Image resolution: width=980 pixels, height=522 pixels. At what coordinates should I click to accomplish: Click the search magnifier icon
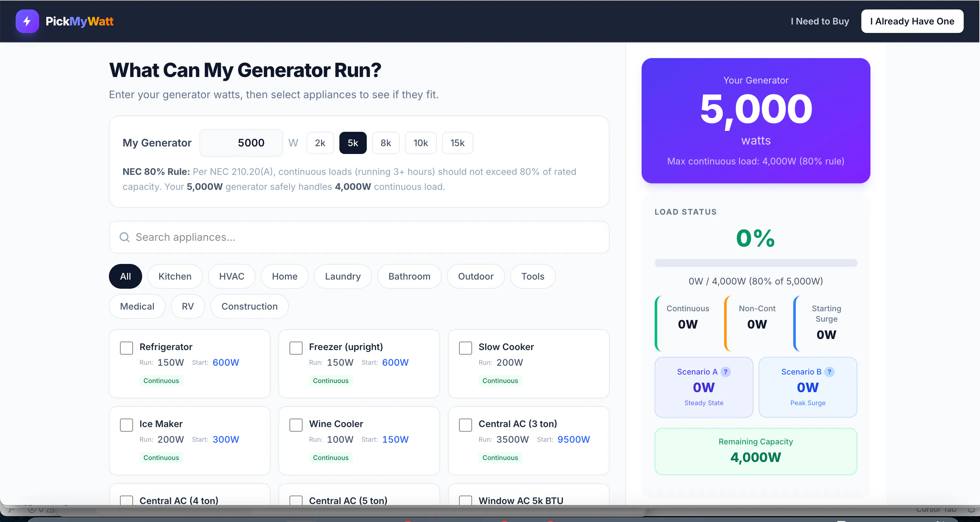click(x=125, y=237)
